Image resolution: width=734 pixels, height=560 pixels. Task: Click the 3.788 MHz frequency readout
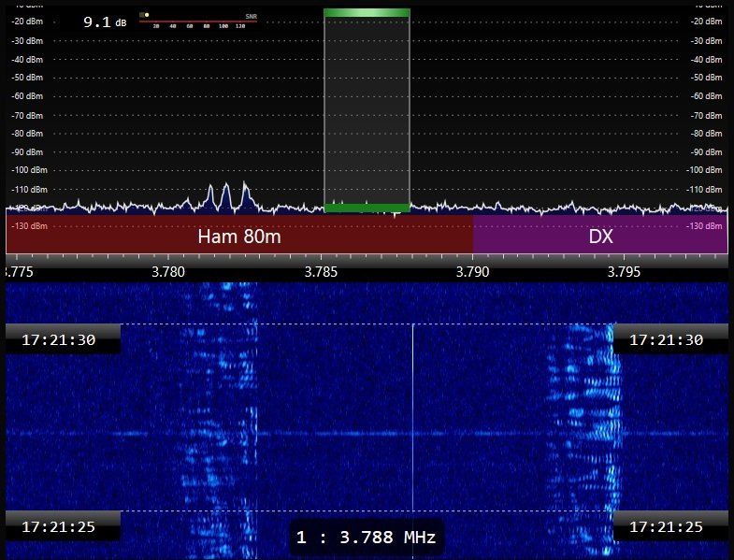tap(367, 537)
